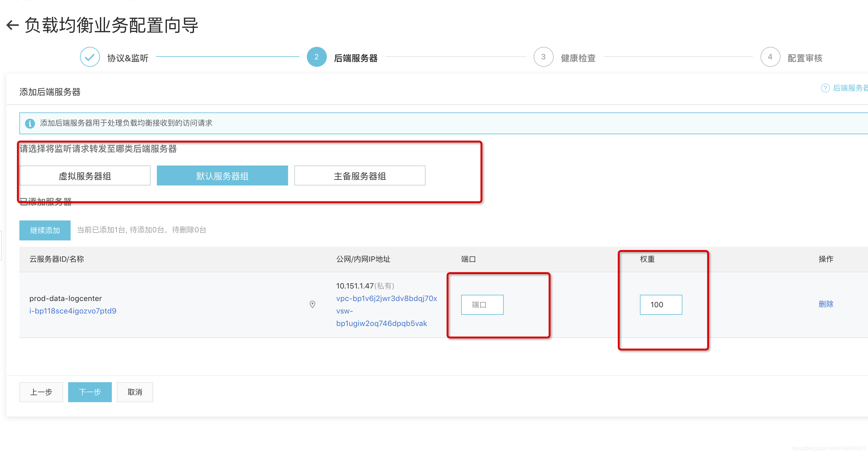Open 健康检查 step label
The width and height of the screenshot is (868, 454).
(578, 58)
